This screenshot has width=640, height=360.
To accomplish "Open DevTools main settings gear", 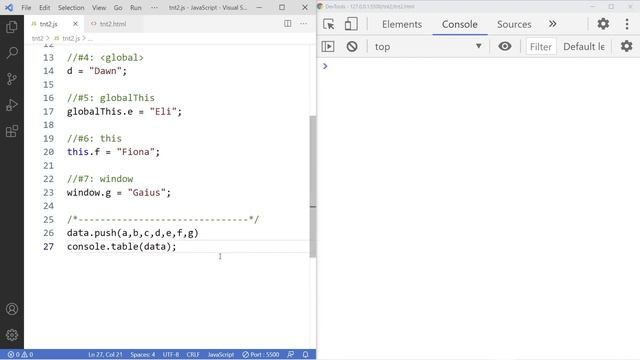I will pos(603,24).
